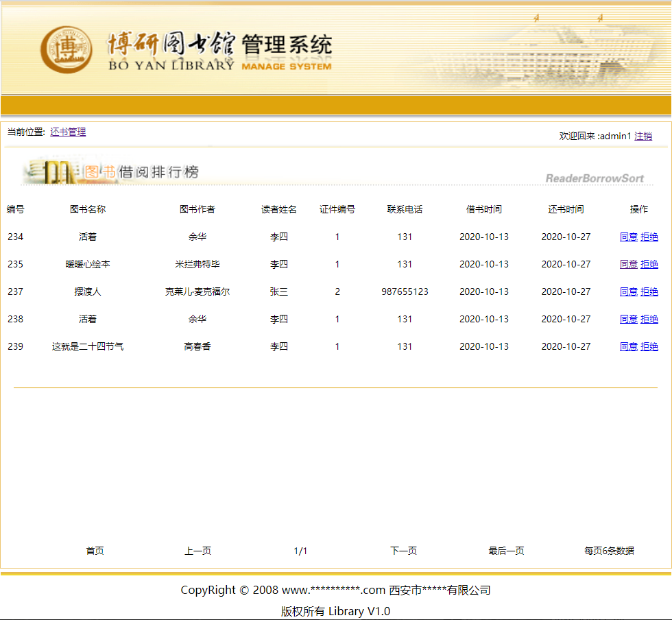Click the 操作 column header

pos(638,209)
